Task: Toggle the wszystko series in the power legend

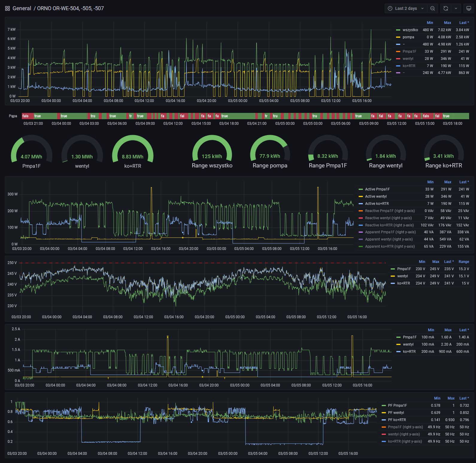Action: tap(410, 30)
